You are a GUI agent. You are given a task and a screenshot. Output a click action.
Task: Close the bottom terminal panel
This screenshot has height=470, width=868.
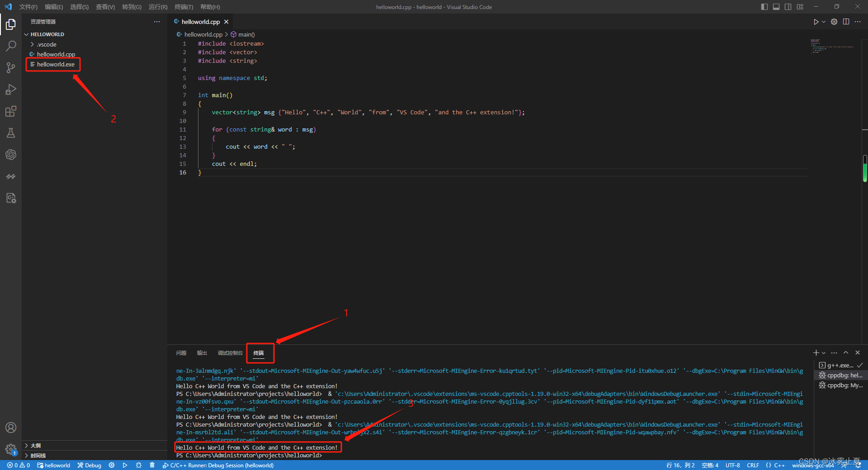858,352
